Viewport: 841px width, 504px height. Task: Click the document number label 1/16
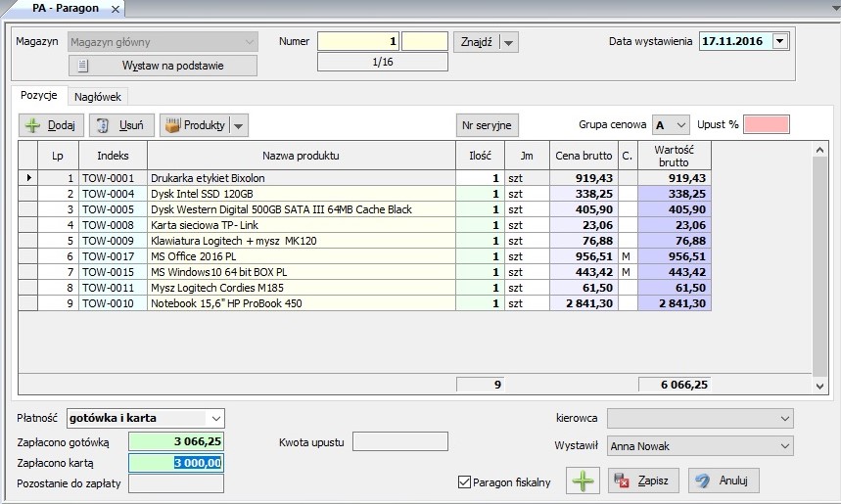383,62
